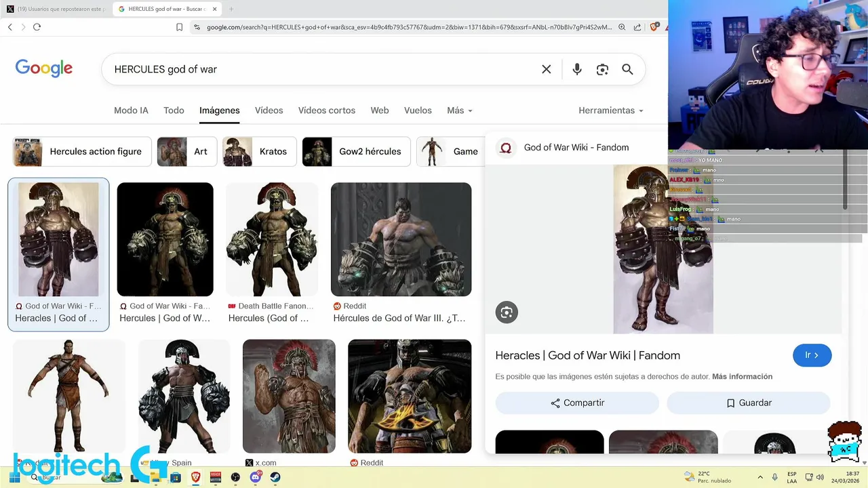The height and width of the screenshot is (488, 868).
Task: Reload the page with the refresh icon
Action: point(37,27)
